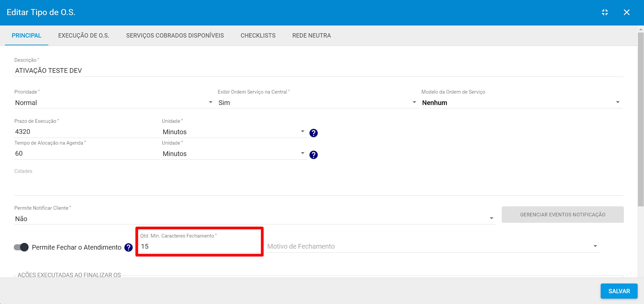Open help for Prazo de Execução unit

(x=313, y=133)
